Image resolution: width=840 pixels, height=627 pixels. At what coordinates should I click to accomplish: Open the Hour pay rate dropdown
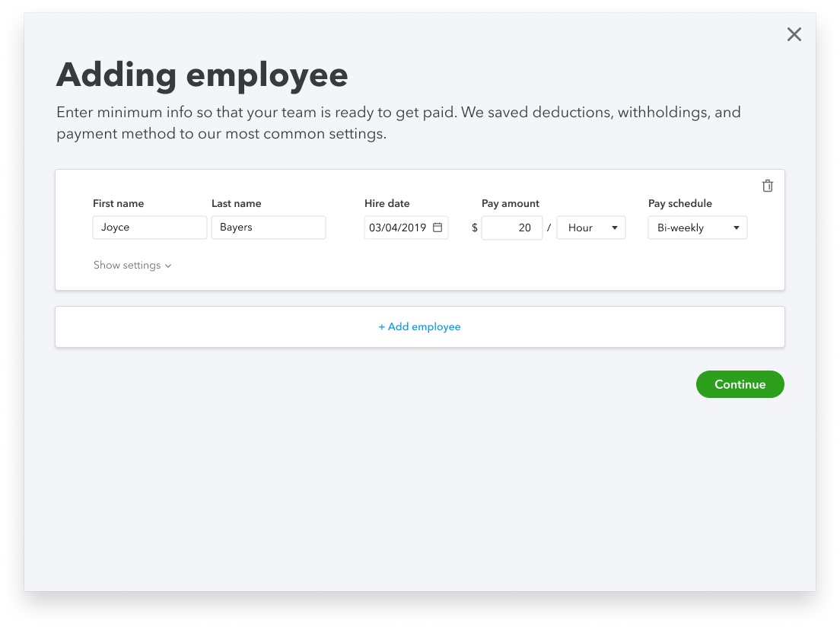click(x=591, y=228)
